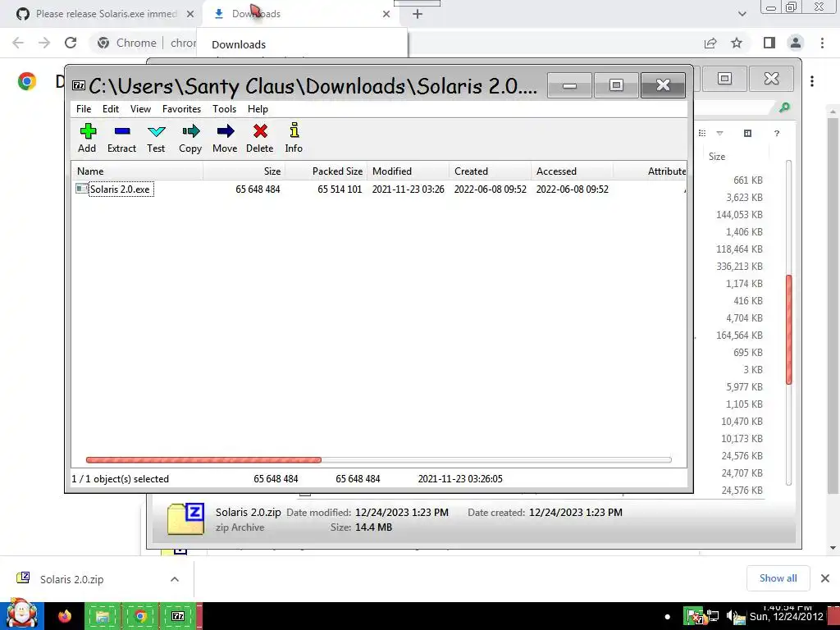This screenshot has width=840, height=630.
Task: Click the Solaris 2.0.zip archive thumbnail
Action: point(185,518)
